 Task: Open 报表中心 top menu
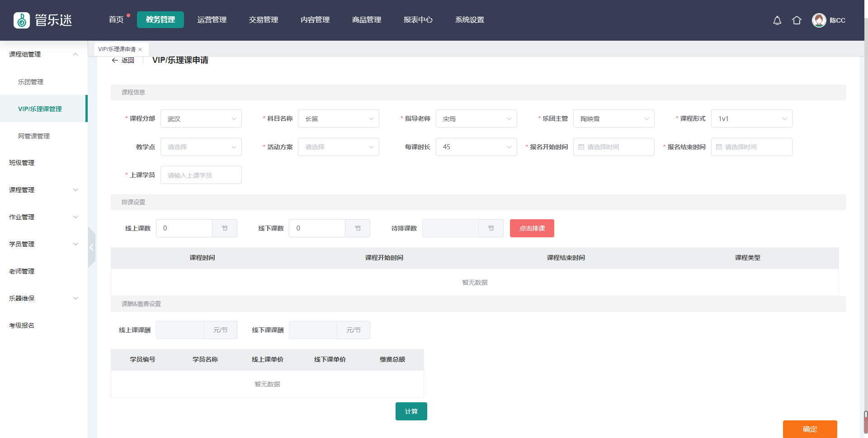[418, 20]
